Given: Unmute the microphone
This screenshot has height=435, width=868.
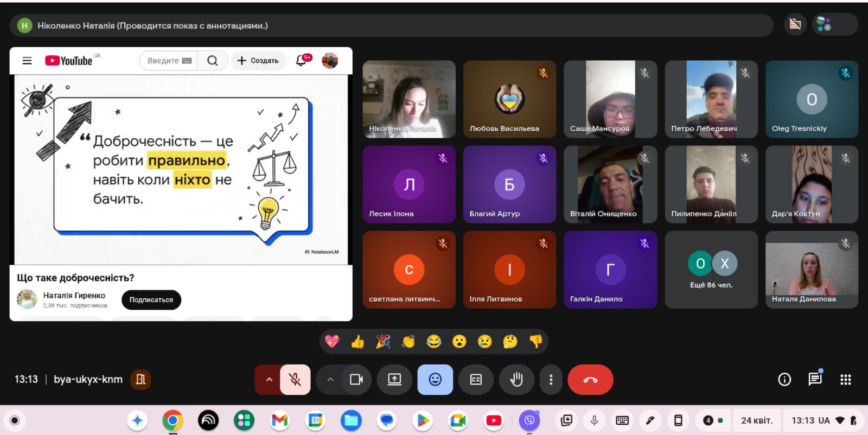Looking at the screenshot, I should click(295, 380).
